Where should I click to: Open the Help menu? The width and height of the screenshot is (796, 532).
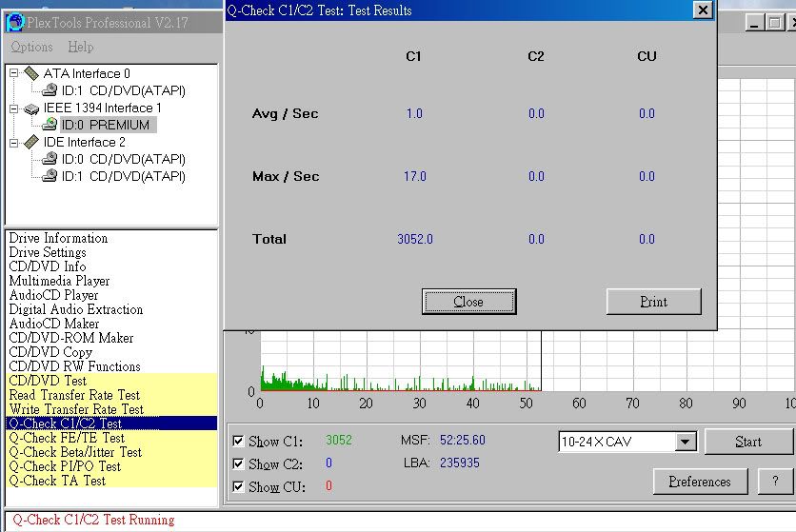pyautogui.click(x=81, y=47)
